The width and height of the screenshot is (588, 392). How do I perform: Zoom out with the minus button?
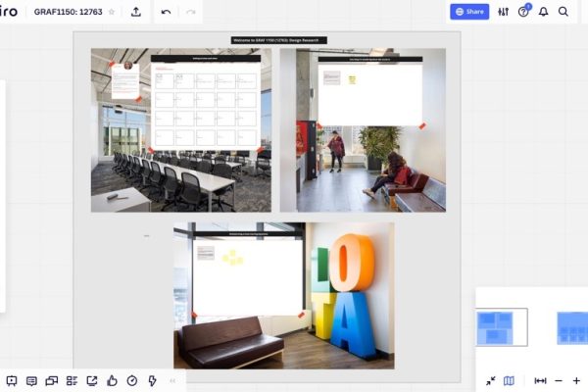coord(559,380)
